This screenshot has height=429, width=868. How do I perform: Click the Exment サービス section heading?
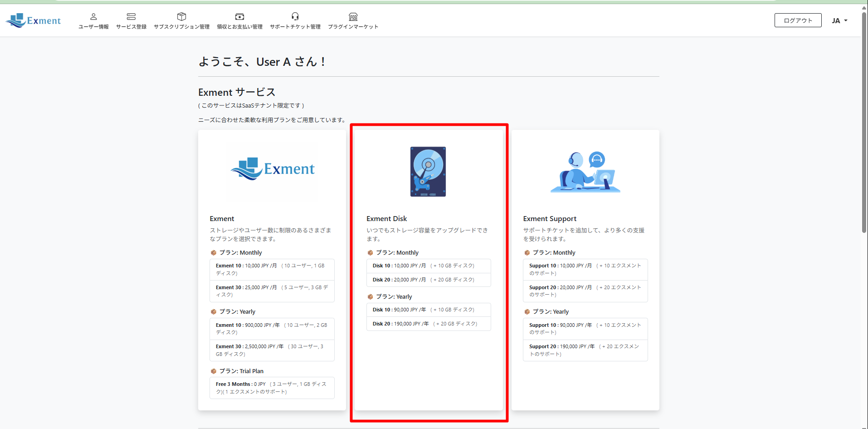click(237, 92)
